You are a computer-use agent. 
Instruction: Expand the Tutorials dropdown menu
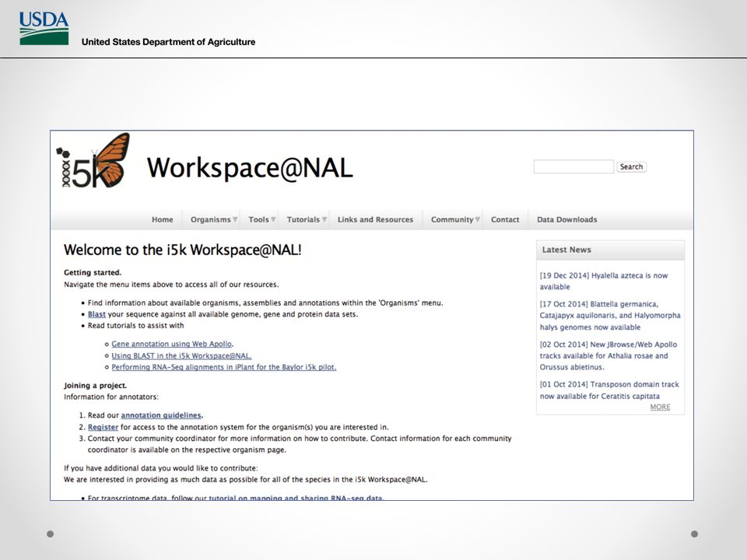coord(307,219)
